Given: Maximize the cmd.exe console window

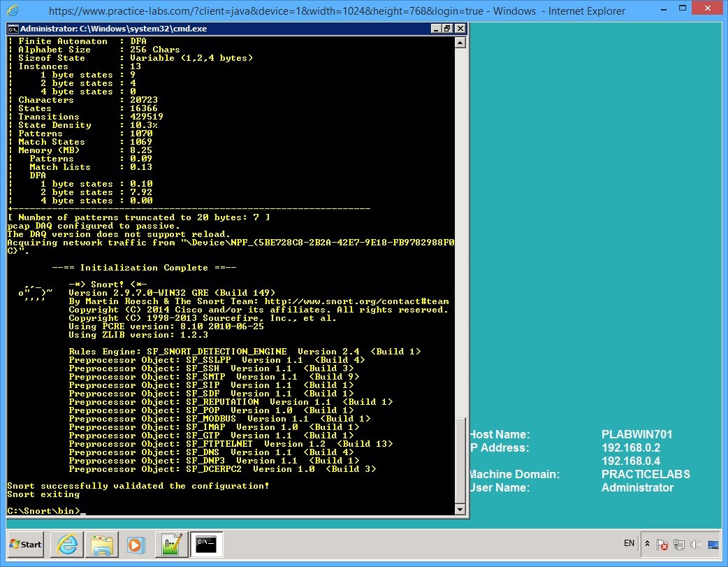Looking at the screenshot, I should coord(448,29).
